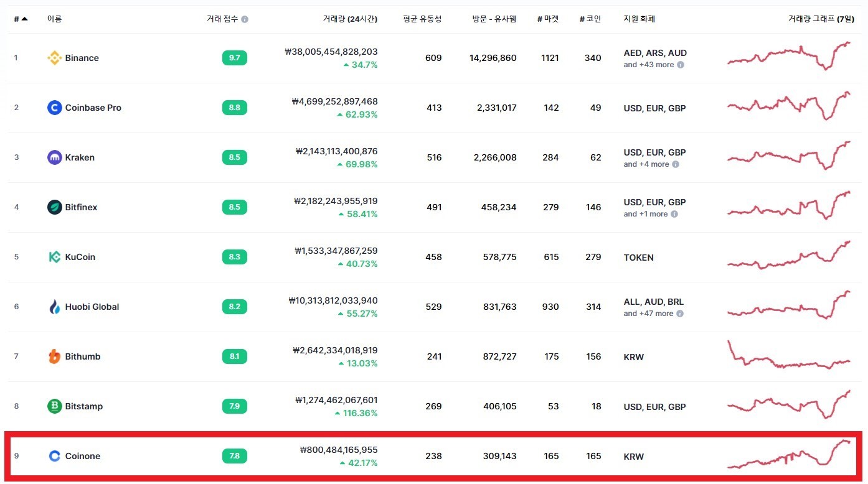Click Bitfinex 7-day volume graph
Viewport: 868px width, 484px height.
789,205
